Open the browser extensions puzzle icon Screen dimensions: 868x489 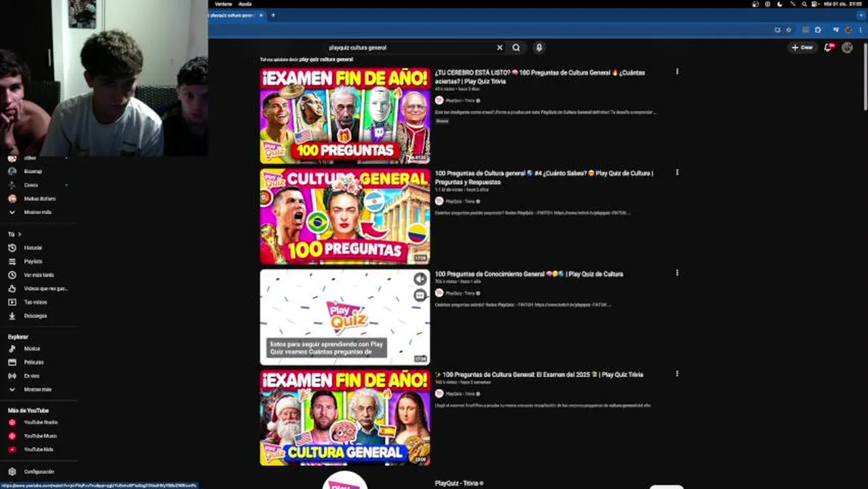click(818, 30)
